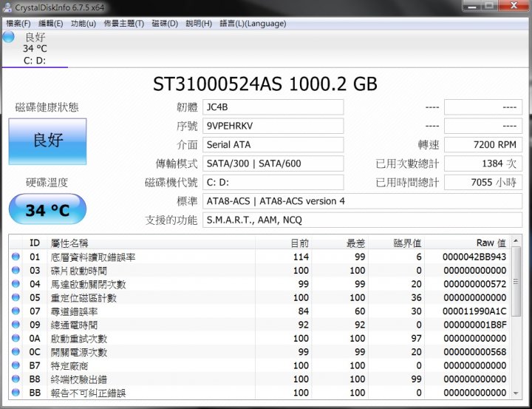Click the blue 良好 health status button
The image size is (532, 409).
[47, 141]
